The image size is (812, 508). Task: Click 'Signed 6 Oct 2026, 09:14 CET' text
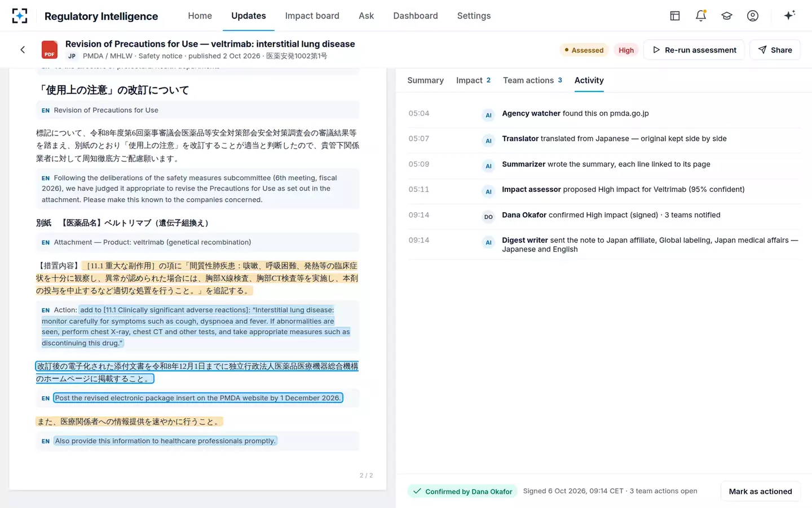pos(573,491)
